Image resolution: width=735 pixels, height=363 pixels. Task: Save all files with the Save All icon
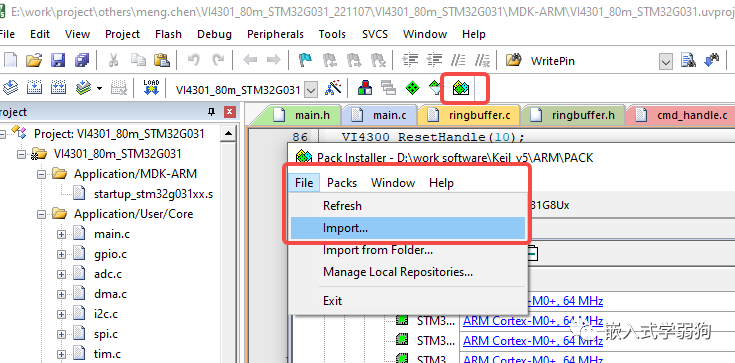click(82, 60)
